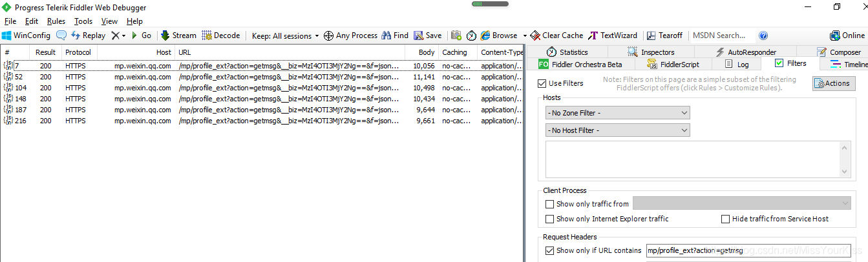This screenshot has width=868, height=262.
Task: Open Keep: All sessions dropdown
Action: 285,35
